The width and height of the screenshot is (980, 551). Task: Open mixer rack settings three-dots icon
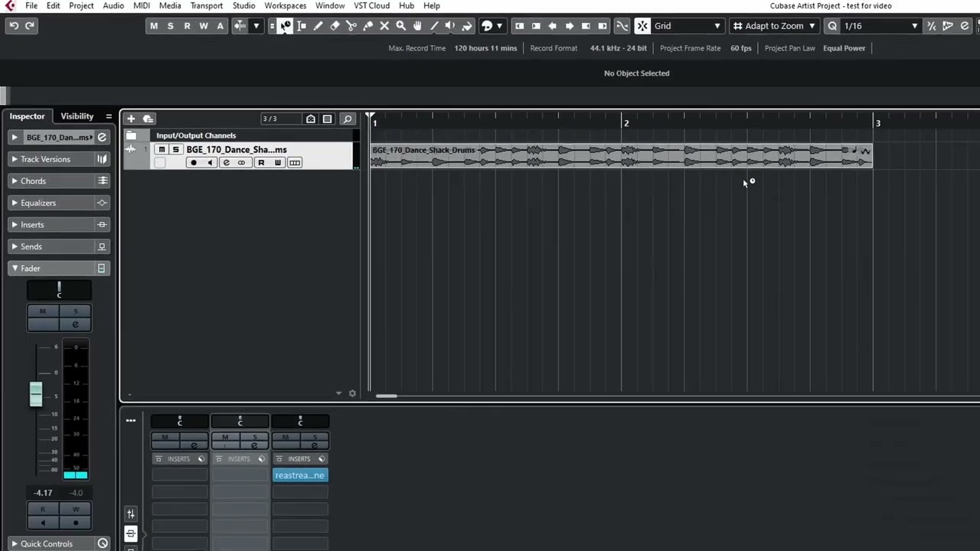click(131, 420)
